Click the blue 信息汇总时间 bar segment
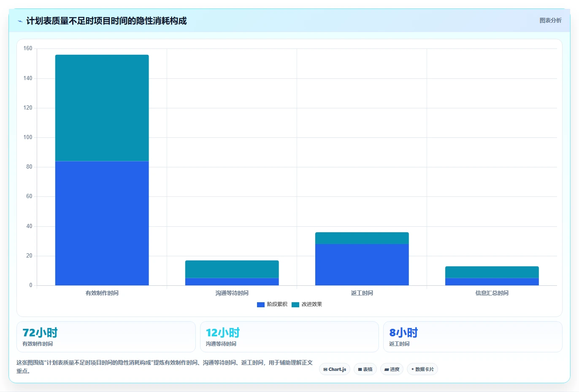The width and height of the screenshot is (579, 392). point(492,282)
